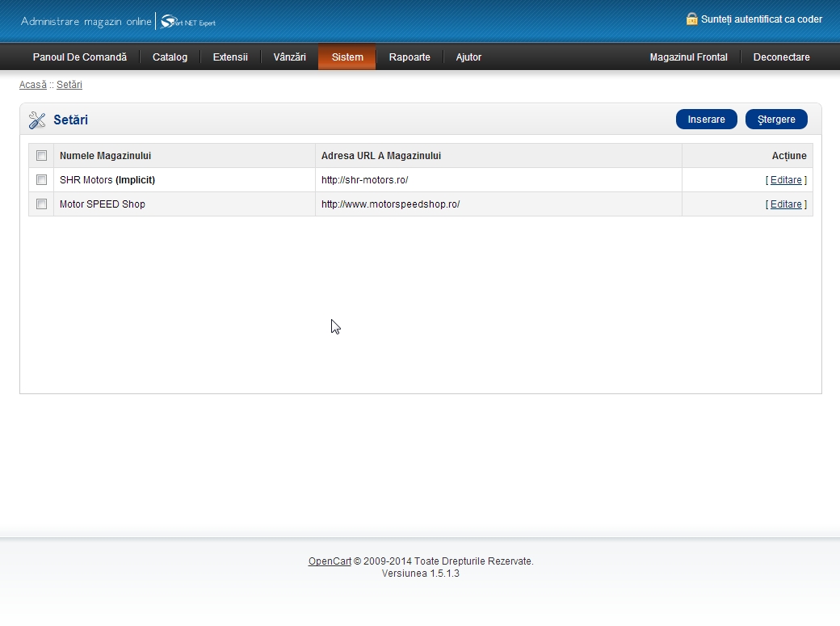
Task: Toggle the select-all checkbox in table header
Action: (x=41, y=156)
